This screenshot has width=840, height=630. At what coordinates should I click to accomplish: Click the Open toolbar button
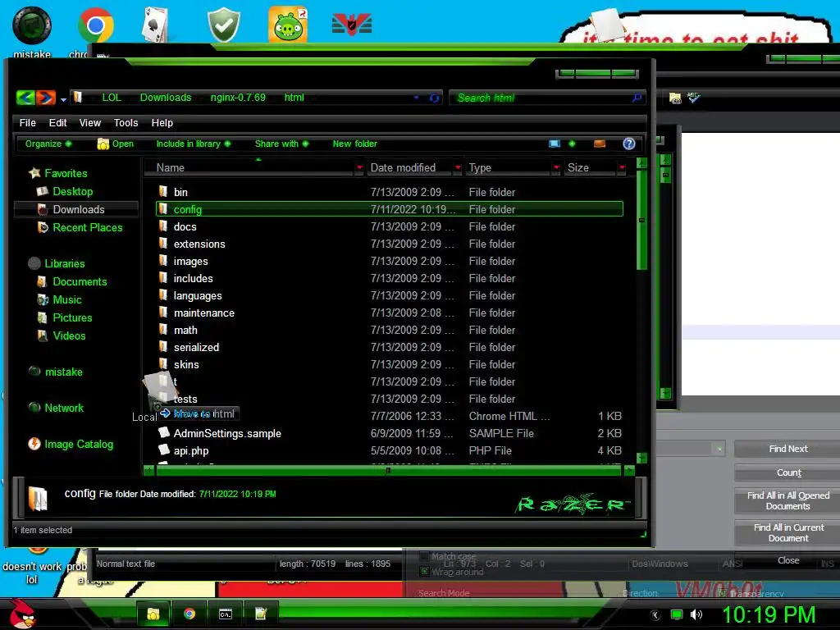tap(115, 144)
